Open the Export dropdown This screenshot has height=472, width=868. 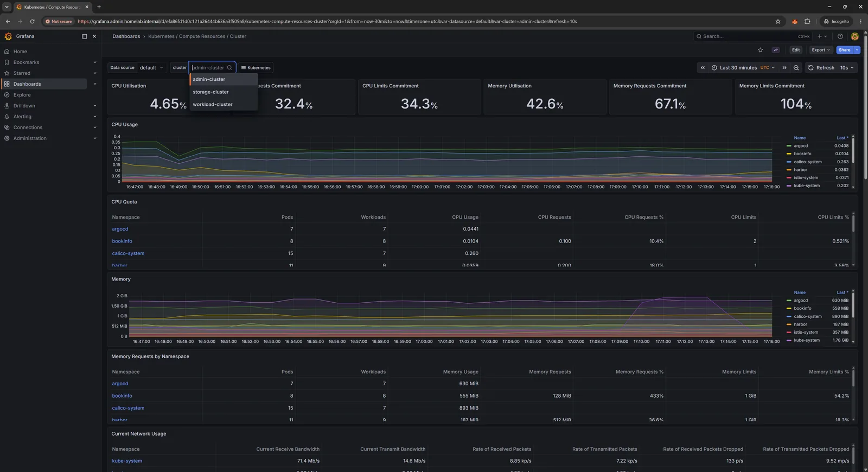click(x=820, y=50)
